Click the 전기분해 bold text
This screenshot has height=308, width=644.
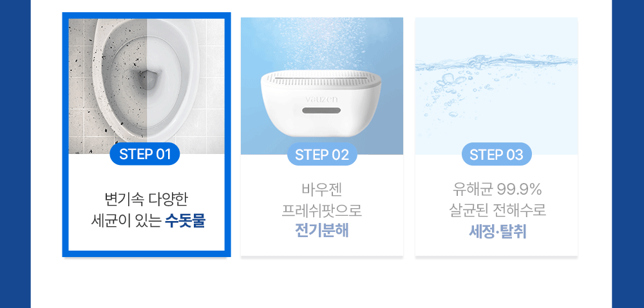tap(322, 231)
